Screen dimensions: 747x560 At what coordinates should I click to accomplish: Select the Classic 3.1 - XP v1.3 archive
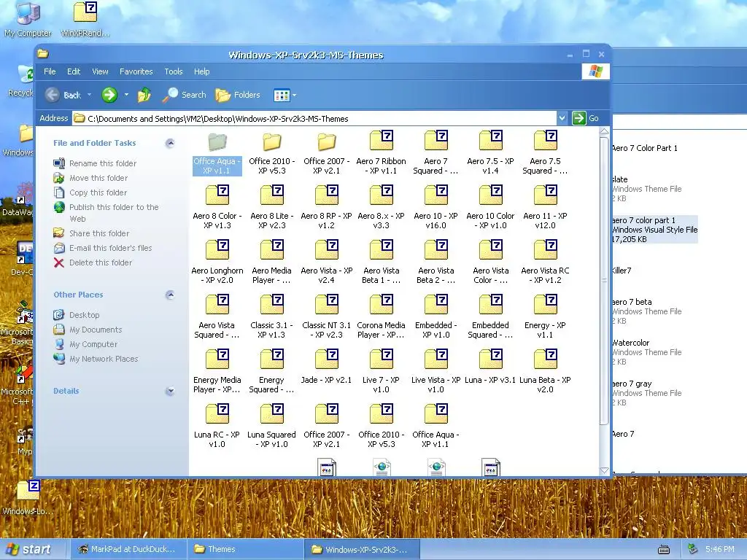point(271,316)
